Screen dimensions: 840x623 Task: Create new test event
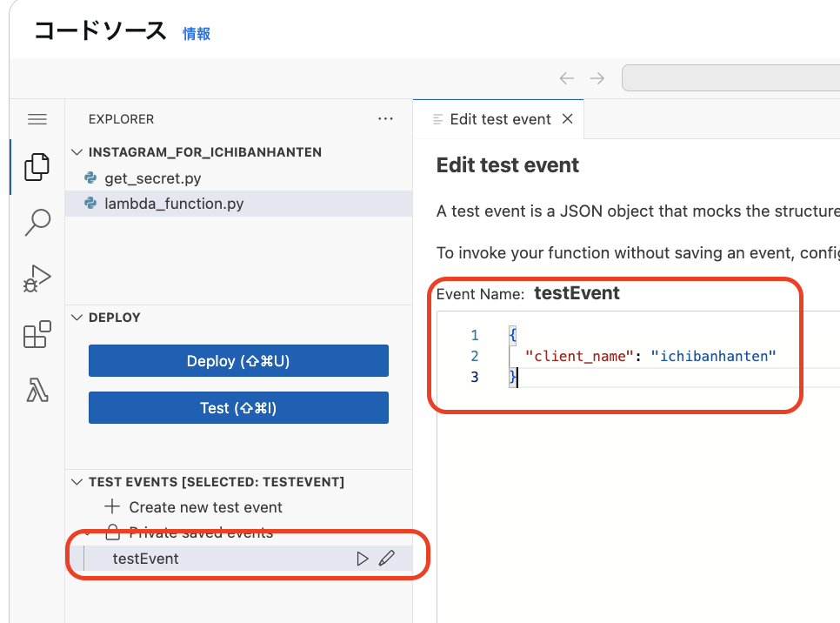(x=193, y=506)
